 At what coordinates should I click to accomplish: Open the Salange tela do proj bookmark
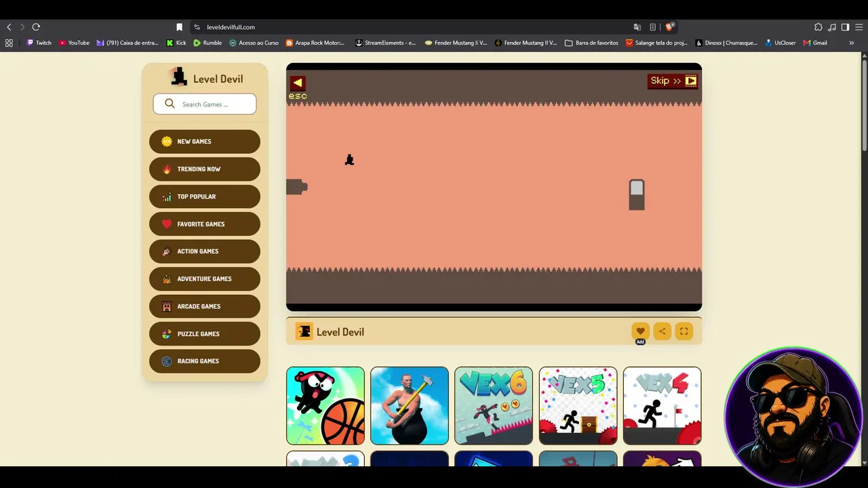coord(656,43)
